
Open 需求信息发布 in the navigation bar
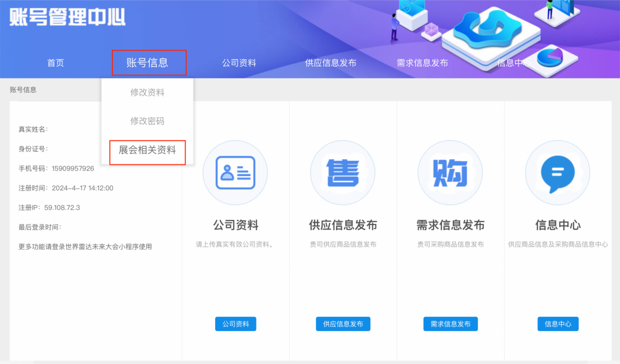[422, 63]
